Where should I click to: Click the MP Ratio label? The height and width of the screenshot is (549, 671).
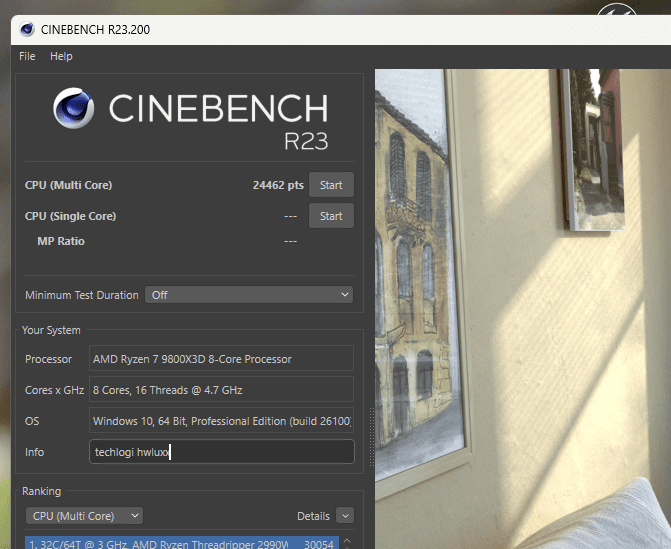tap(61, 241)
